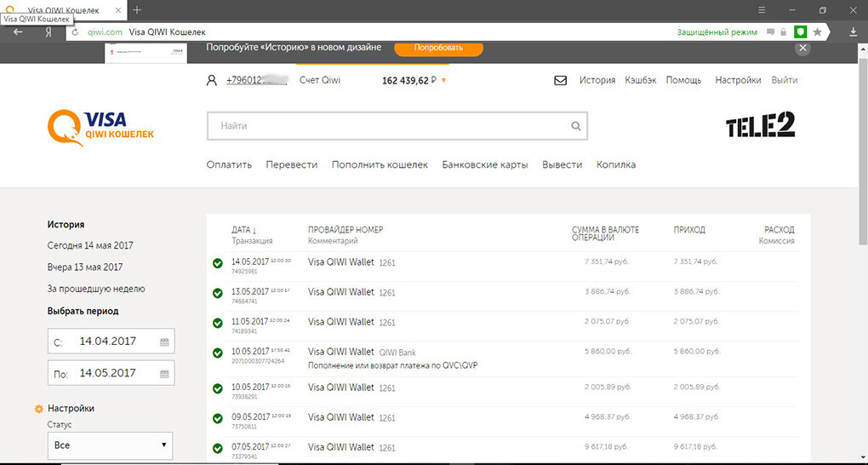The image size is (868, 465).
Task: Click the green status check for transaction 74684741
Action: pyautogui.click(x=218, y=293)
